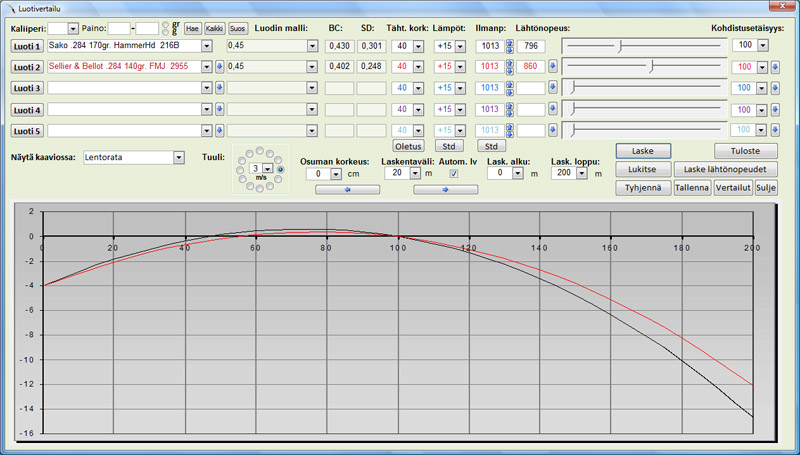Toggle the Autom. lv checkbox

(x=454, y=174)
